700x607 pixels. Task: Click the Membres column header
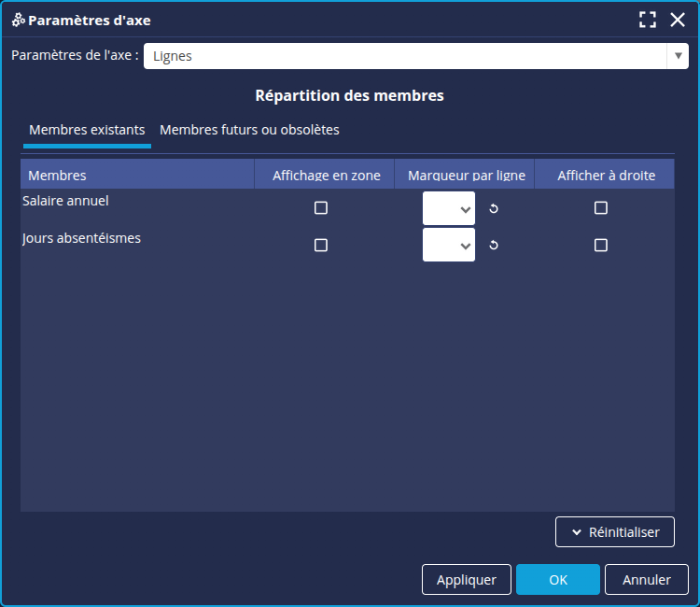137,175
